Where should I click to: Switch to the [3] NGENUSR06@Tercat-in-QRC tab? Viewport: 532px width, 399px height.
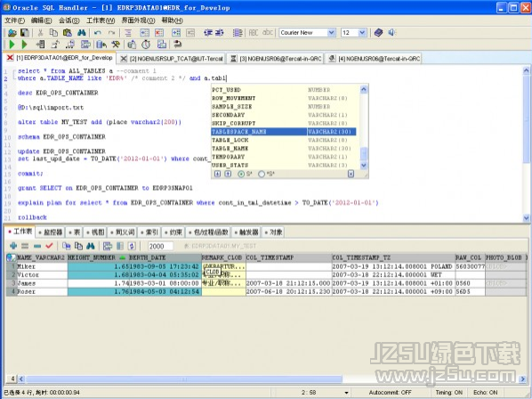(x=276, y=59)
